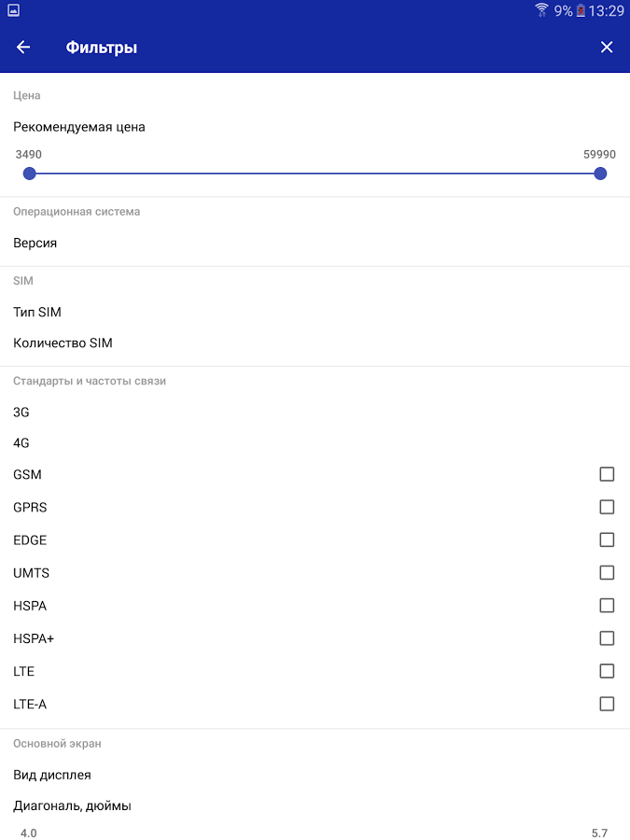Expand the Версия filter option
The image size is (630, 840).
(315, 244)
